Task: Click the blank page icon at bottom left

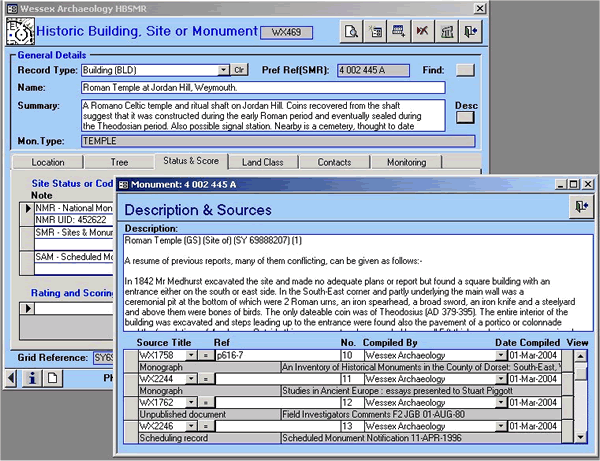Action: [52, 378]
